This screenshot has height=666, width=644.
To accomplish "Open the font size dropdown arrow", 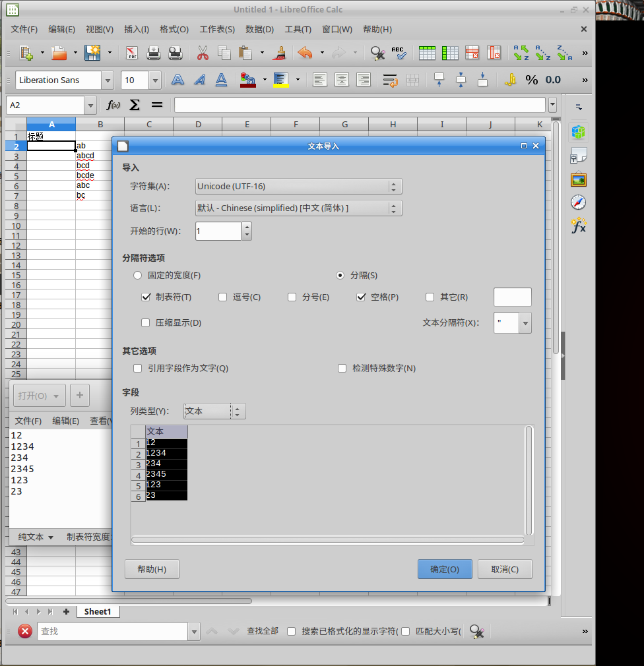I will [x=155, y=80].
